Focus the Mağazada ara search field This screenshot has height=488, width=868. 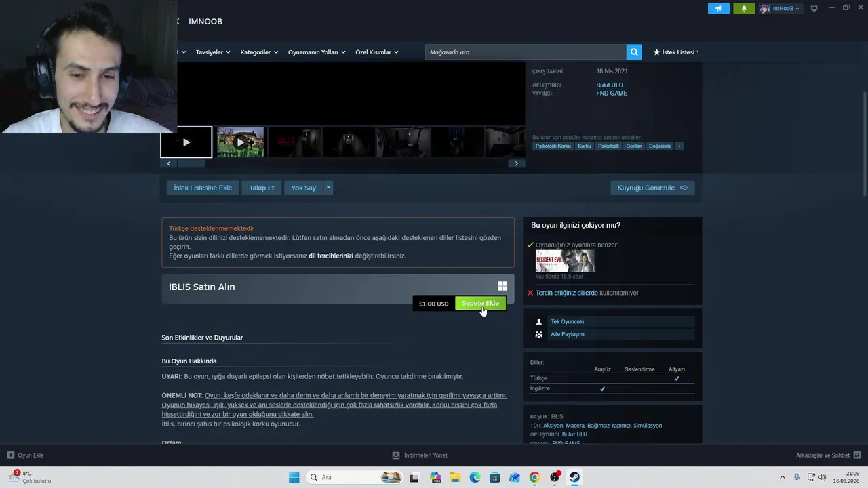click(526, 52)
